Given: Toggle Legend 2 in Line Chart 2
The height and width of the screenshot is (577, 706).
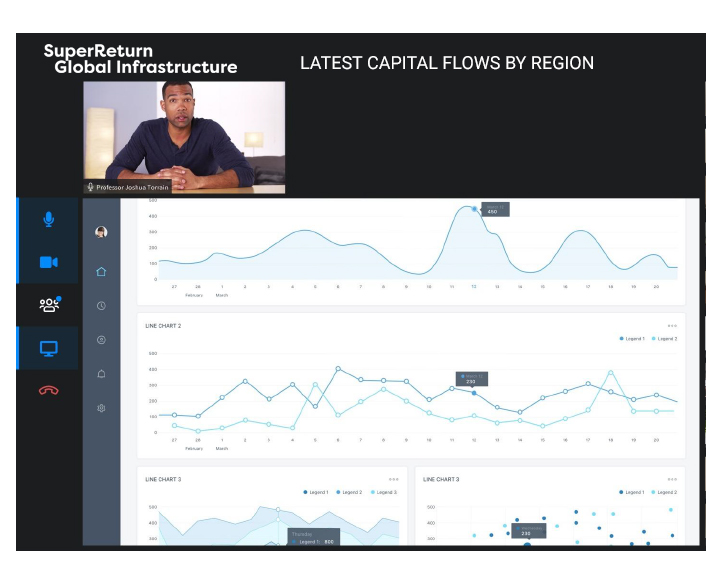Looking at the screenshot, I should (664, 339).
